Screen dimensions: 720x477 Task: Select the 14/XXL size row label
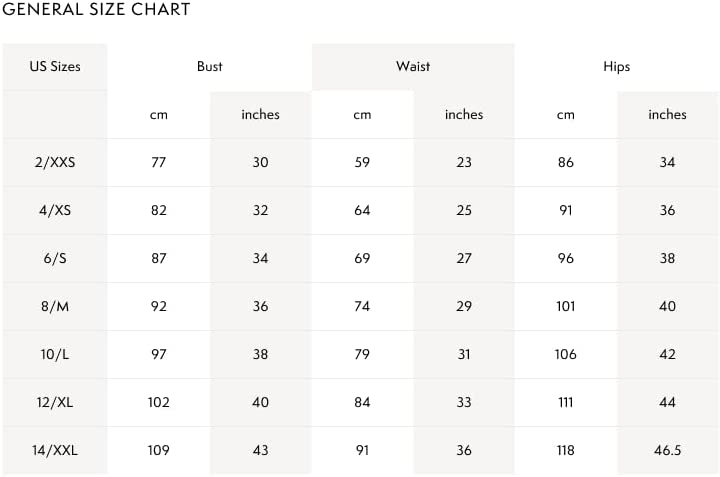click(x=55, y=450)
